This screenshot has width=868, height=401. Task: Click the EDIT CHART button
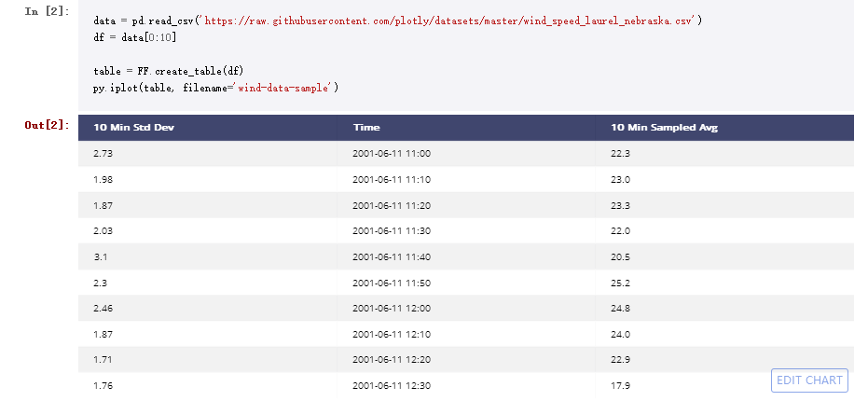tap(809, 380)
